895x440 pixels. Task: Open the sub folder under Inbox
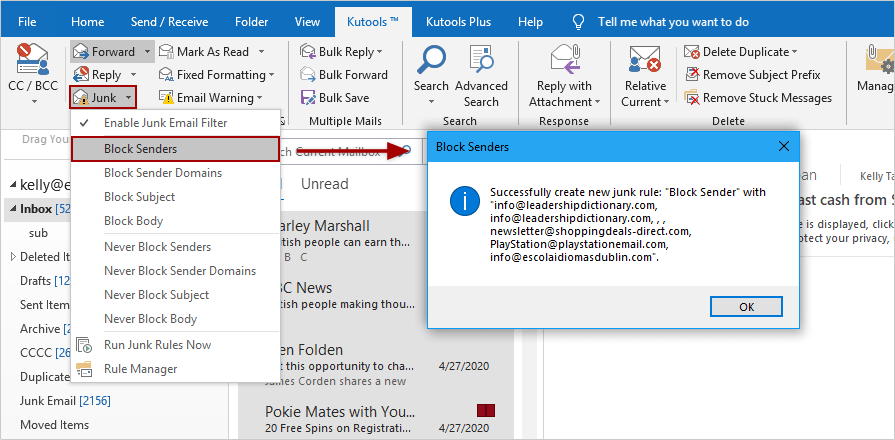[38, 233]
